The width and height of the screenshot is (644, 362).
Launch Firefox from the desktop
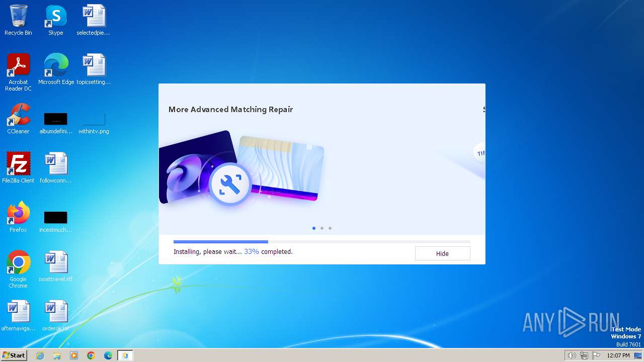pos(18,217)
